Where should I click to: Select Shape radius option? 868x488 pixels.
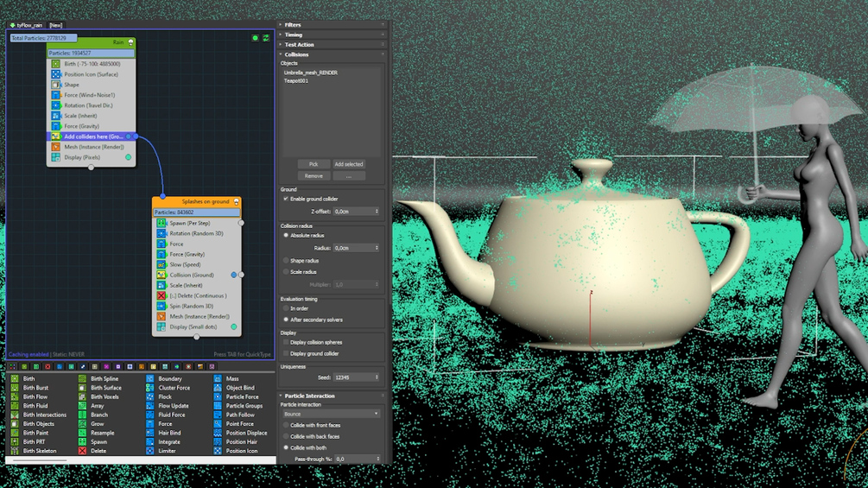286,261
